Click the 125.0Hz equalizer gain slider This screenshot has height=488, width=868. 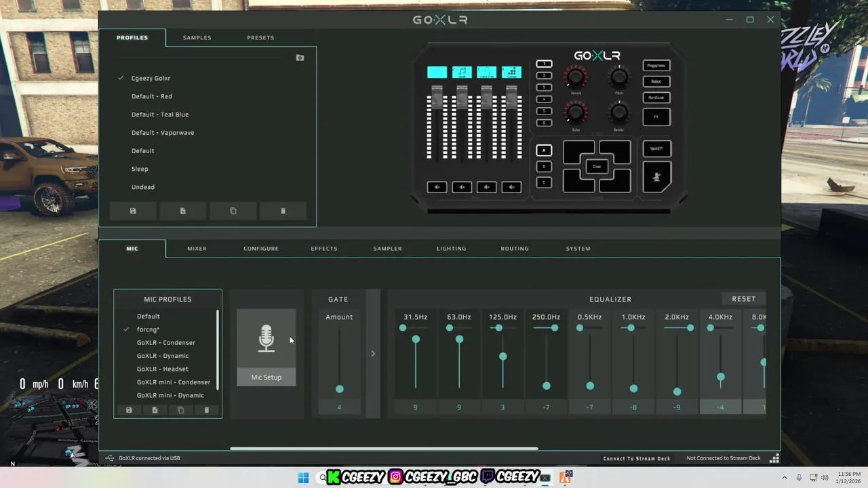[502, 357]
